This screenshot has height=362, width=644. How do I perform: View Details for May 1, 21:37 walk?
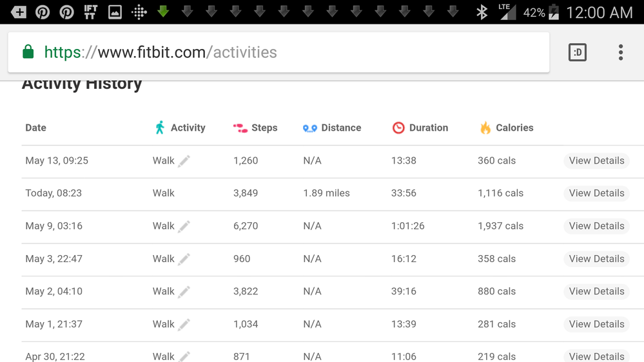pyautogui.click(x=596, y=324)
